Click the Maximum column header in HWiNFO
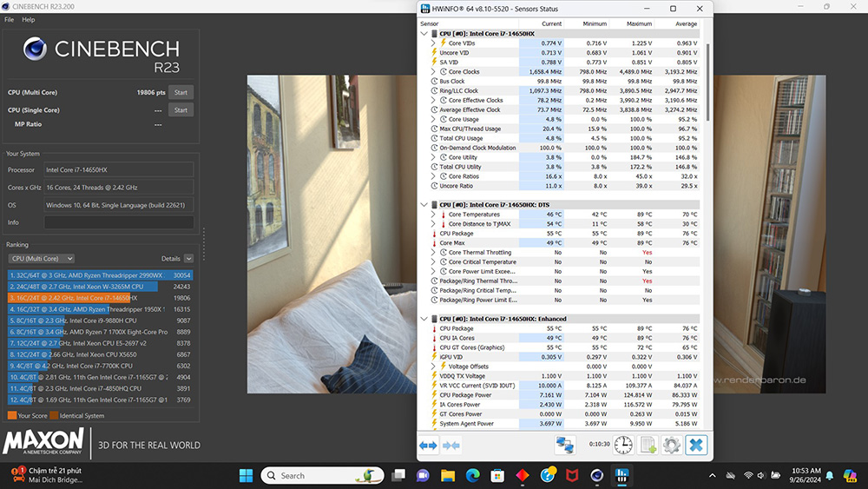The height and width of the screenshot is (489, 868). [640, 23]
